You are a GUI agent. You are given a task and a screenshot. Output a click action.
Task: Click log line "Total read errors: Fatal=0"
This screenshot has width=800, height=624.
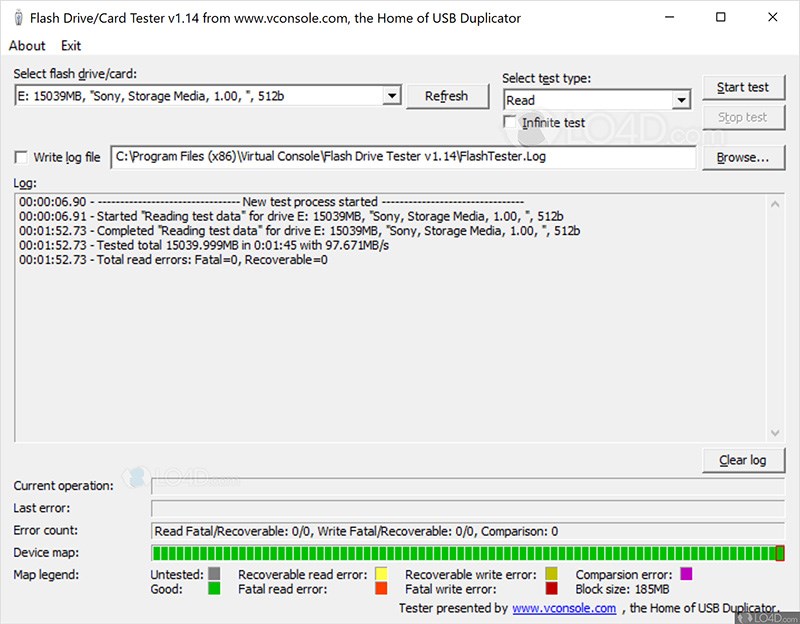click(173, 260)
